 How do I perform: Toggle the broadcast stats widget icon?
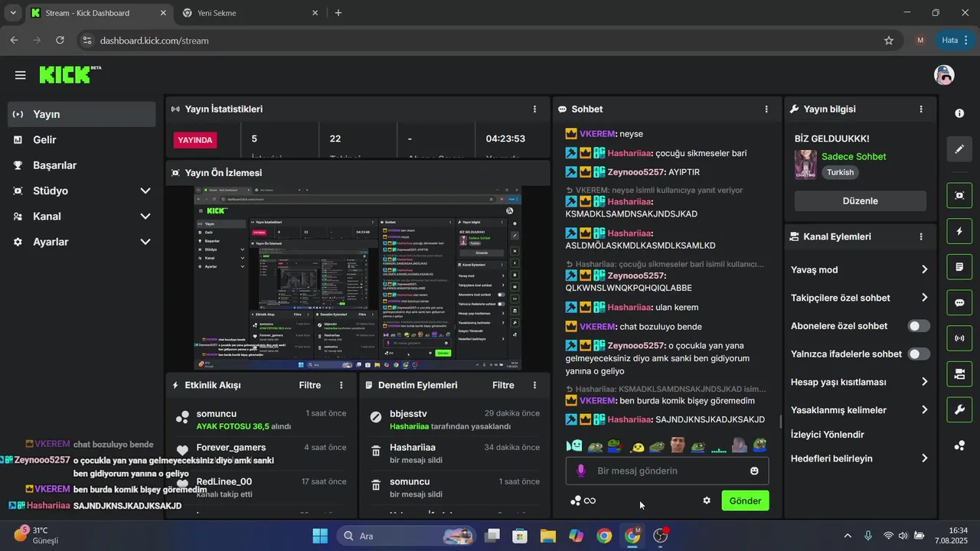point(959,338)
